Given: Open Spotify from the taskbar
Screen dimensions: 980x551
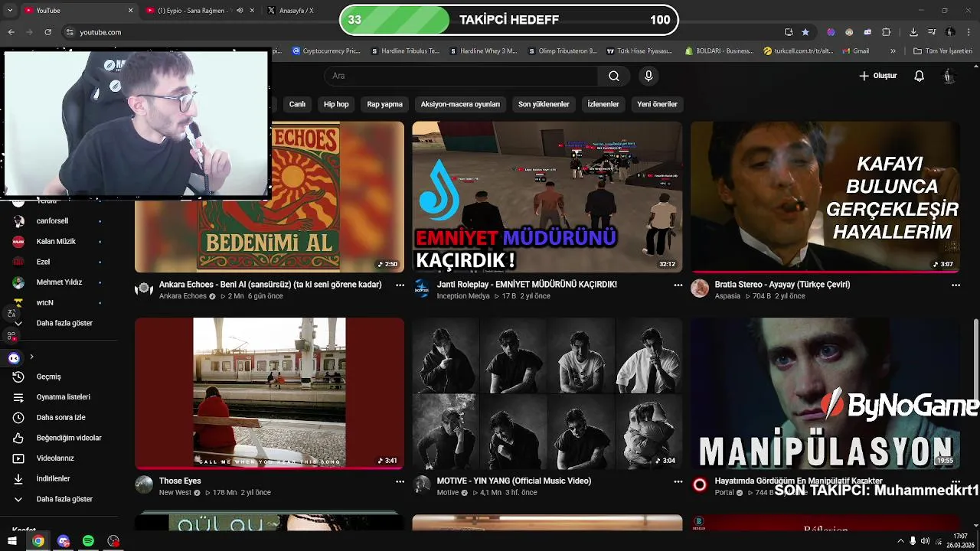Looking at the screenshot, I should tap(88, 541).
